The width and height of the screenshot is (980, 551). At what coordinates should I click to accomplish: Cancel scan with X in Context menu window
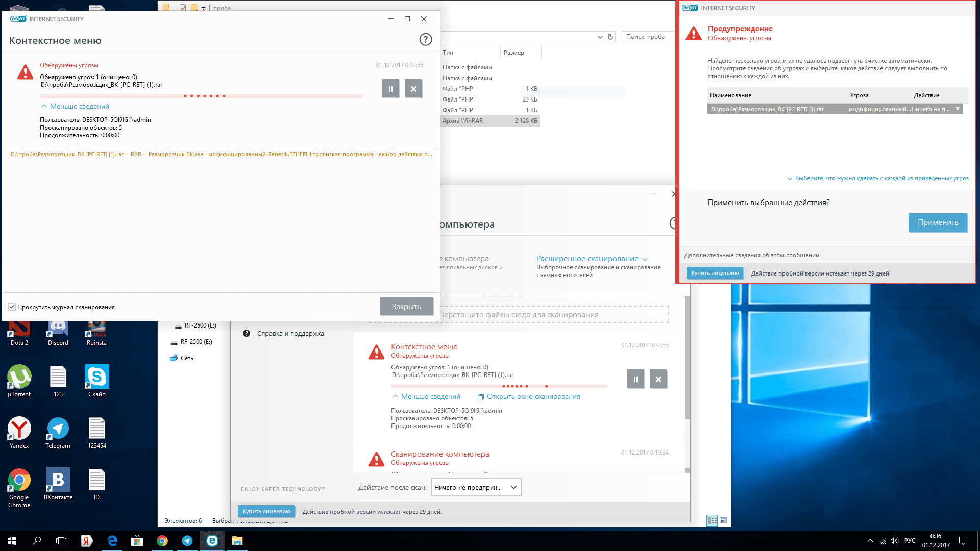(413, 89)
